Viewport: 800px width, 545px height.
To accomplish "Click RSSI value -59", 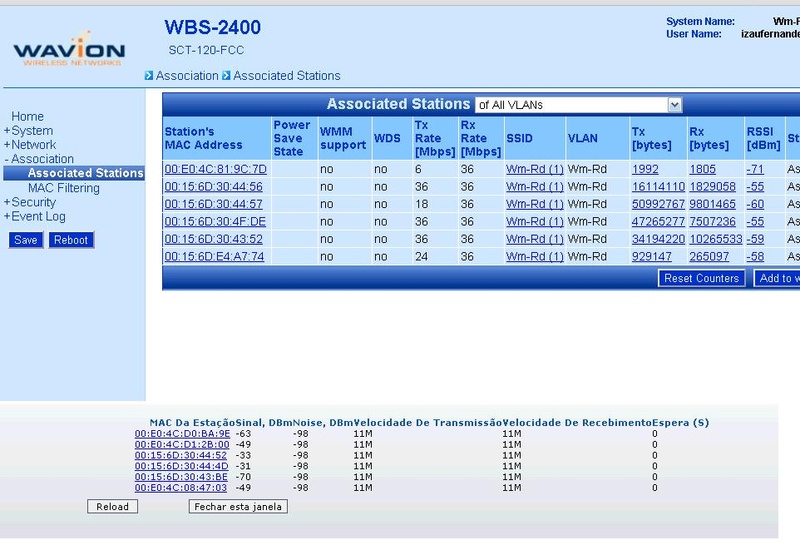I will [x=755, y=239].
